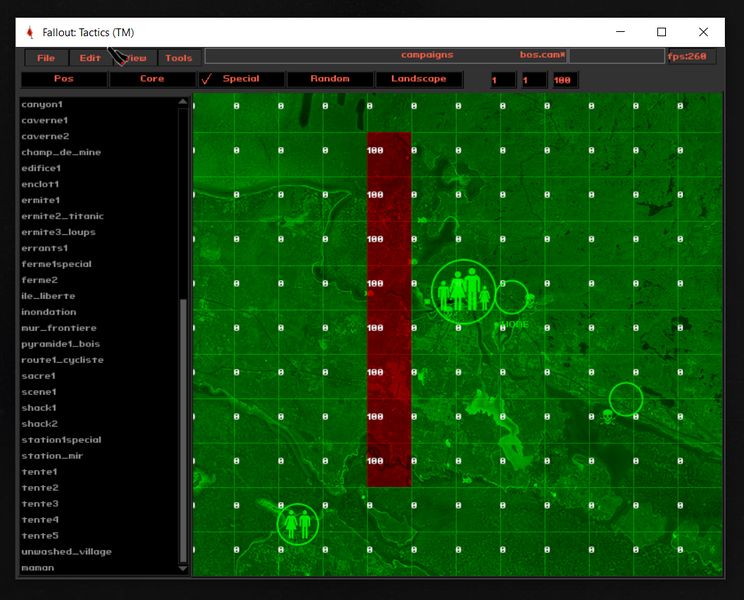The height and width of the screenshot is (600, 744).
Task: Switch to the Core tab
Action: 152,79
